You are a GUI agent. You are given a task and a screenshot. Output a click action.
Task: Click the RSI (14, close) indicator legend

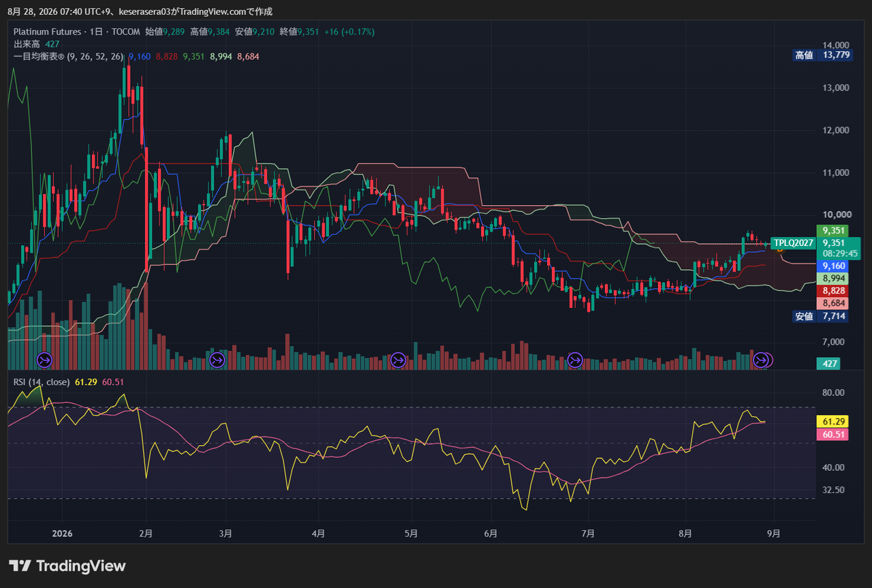tap(42, 382)
